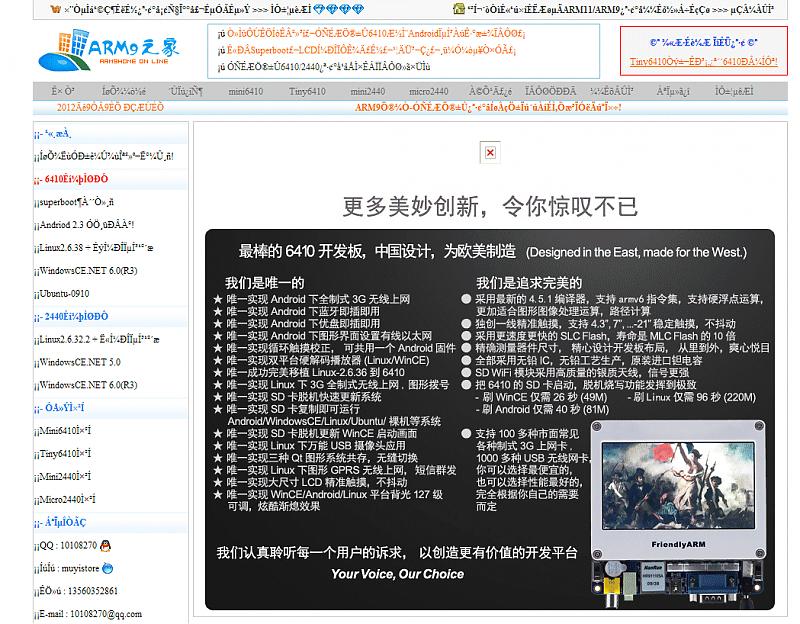The width and height of the screenshot is (800, 624).
Task: Click the broken image placeholder icon
Action: (490, 153)
